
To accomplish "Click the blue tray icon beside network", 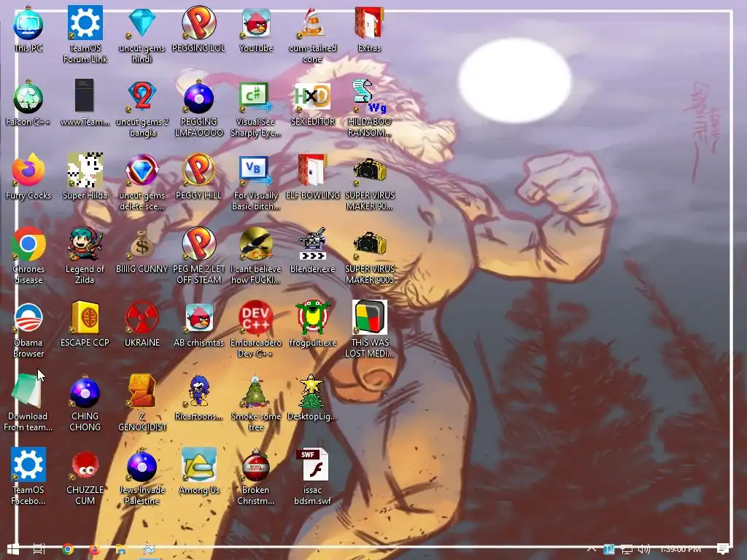I will 609,549.
